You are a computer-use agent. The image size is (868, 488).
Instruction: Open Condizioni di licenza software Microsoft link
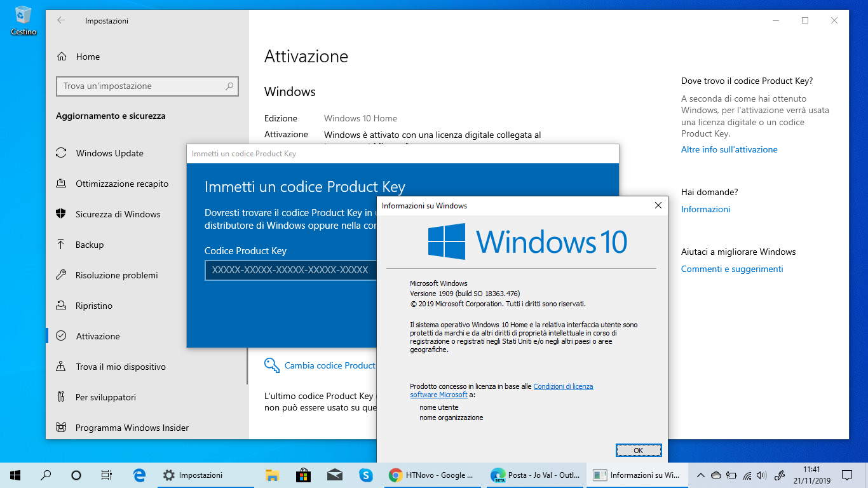pos(501,390)
